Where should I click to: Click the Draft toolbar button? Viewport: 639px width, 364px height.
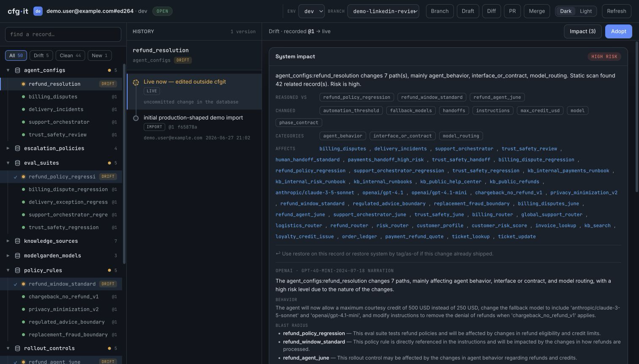pos(468,11)
